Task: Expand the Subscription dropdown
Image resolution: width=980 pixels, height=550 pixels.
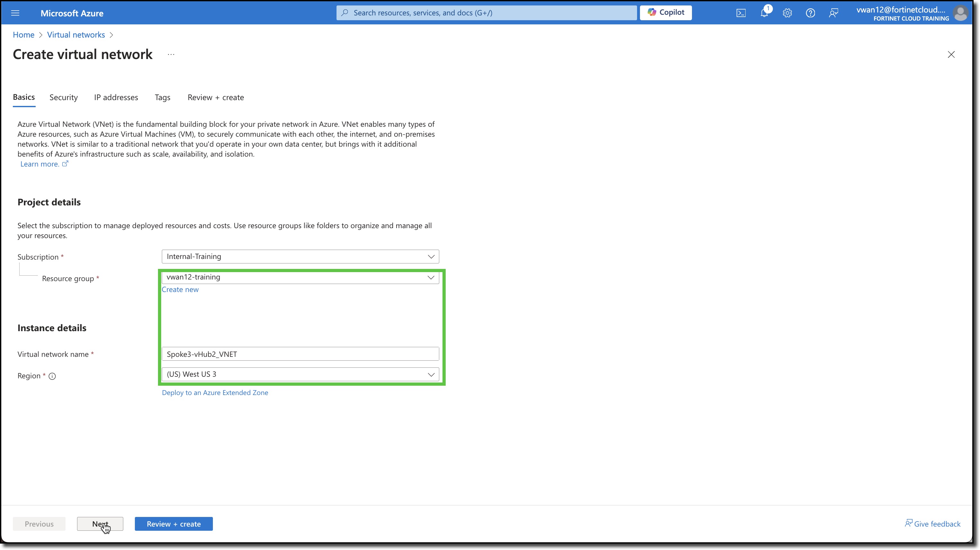Action: [x=300, y=257]
